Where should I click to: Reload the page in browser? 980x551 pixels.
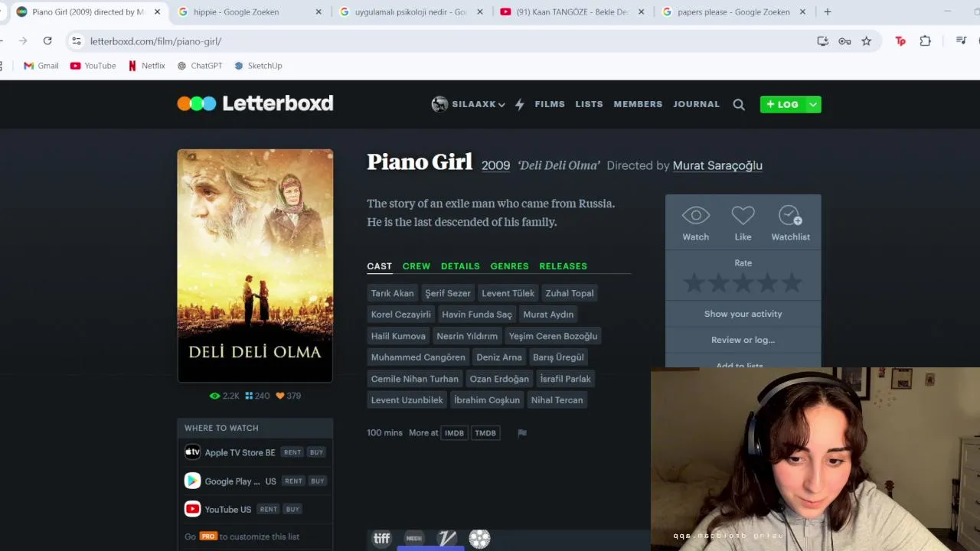[47, 41]
